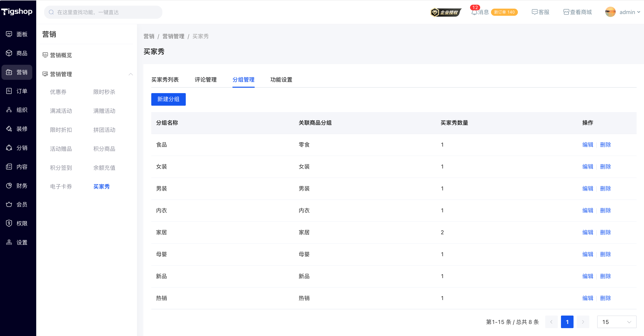Open the 客服 customer service chat icon

click(534, 12)
